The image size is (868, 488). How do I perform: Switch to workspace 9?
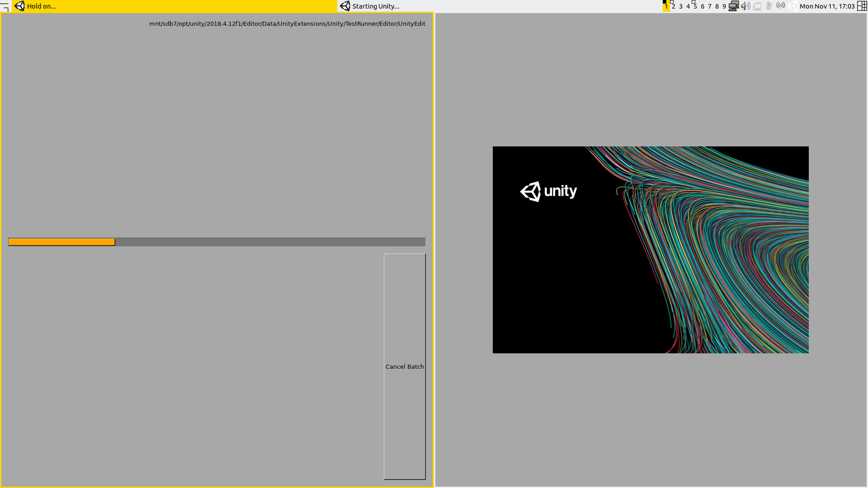[x=724, y=6]
